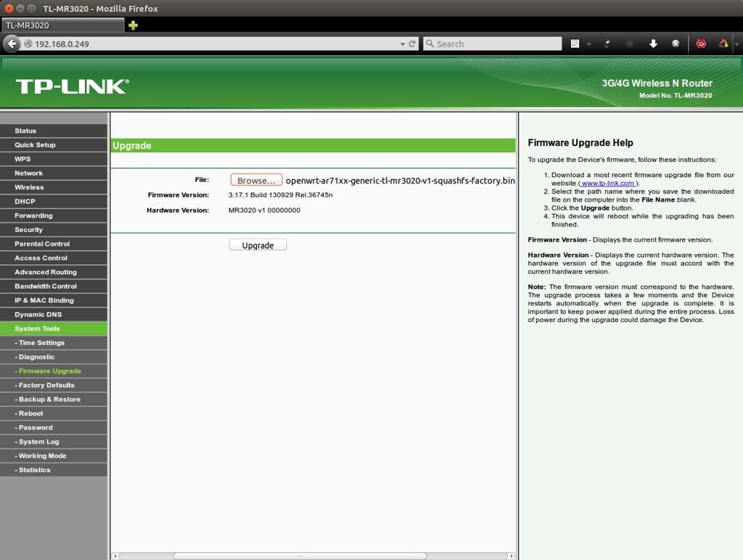Open the Network menu item
Image resolution: width=743 pixels, height=560 pixels.
[x=54, y=173]
